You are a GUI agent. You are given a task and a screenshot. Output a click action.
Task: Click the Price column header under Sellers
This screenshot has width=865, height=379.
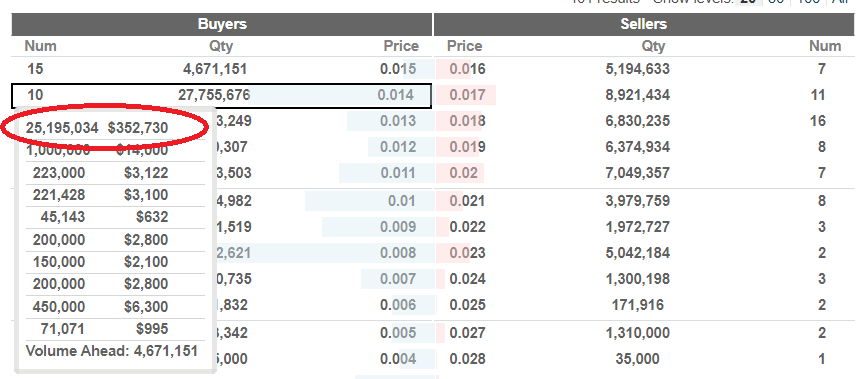coord(464,46)
